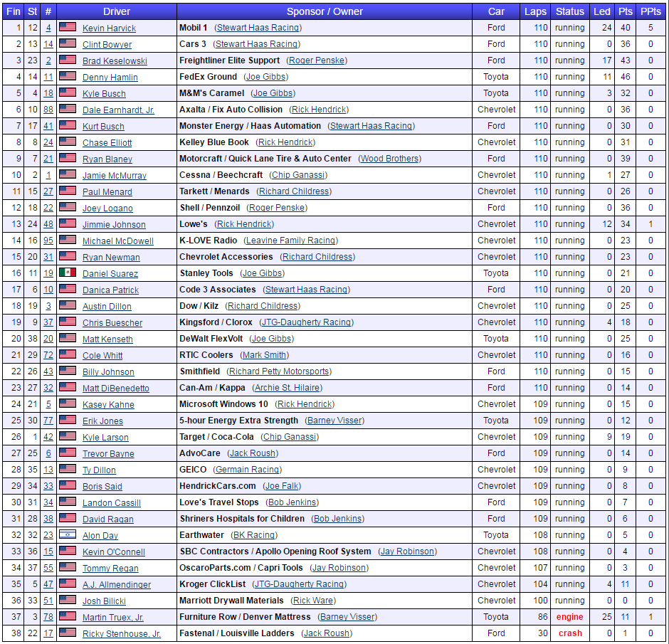Click the Driver column header
669x644 pixels.
[117, 11]
